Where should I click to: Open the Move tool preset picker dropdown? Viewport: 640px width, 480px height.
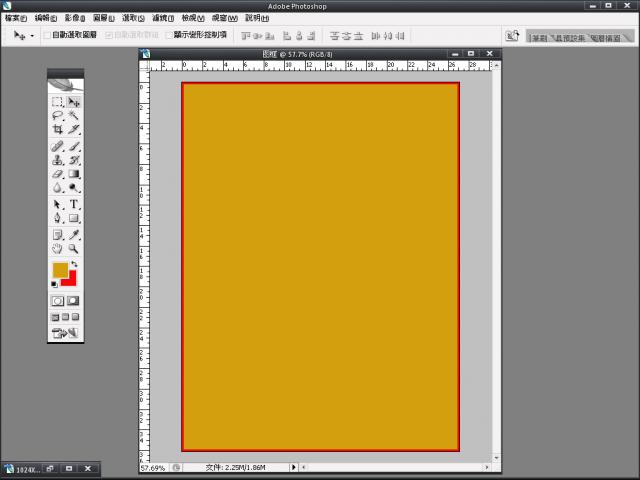coord(32,35)
